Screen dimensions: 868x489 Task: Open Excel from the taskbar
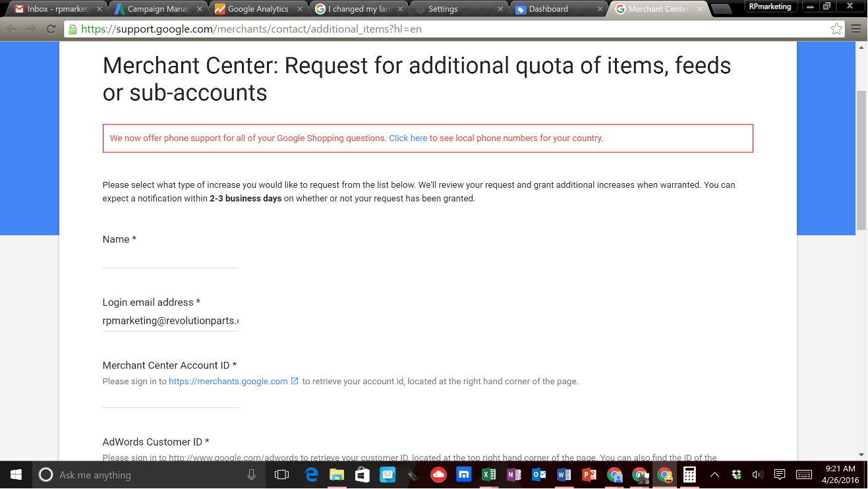click(488, 475)
